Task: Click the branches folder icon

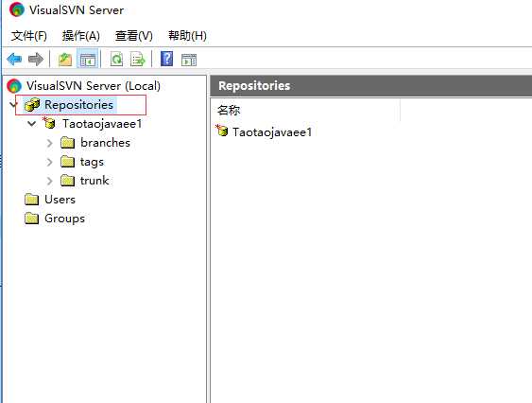Action: [67, 143]
